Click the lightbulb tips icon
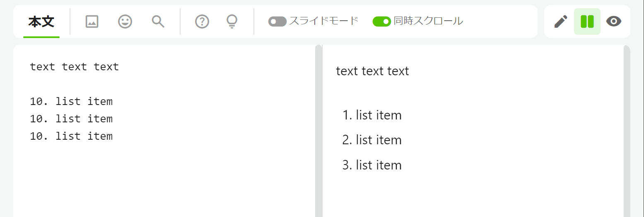This screenshot has width=644, height=217. point(232,21)
